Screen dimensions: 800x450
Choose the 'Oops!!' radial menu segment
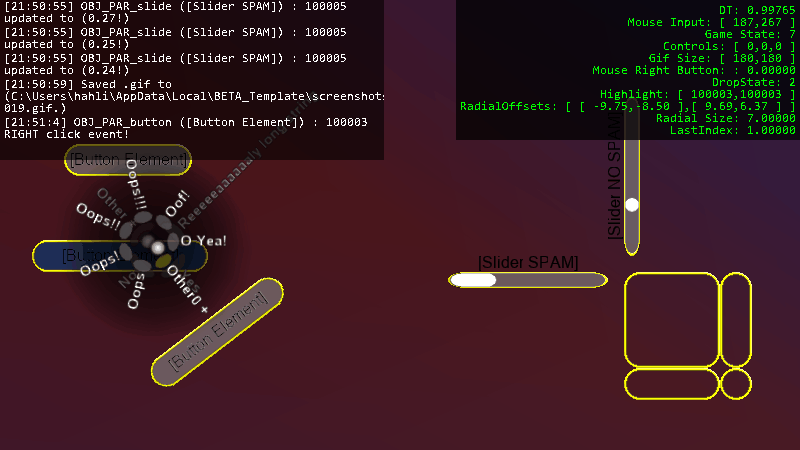126,230
